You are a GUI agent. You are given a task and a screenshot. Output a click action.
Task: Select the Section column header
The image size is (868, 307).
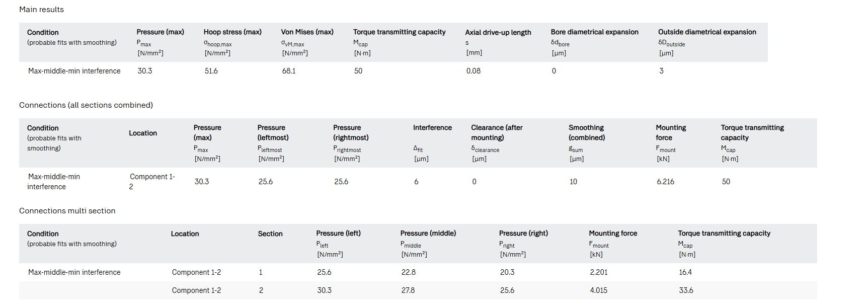point(270,234)
